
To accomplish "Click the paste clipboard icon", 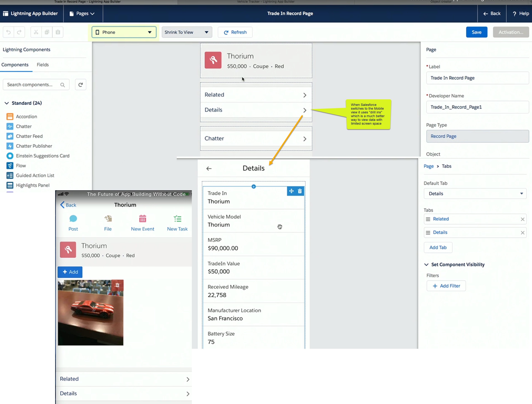I will pyautogui.click(x=58, y=32).
